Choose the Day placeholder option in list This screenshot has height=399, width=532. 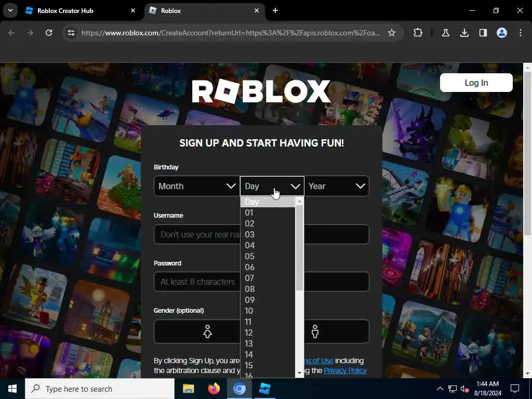(x=268, y=202)
